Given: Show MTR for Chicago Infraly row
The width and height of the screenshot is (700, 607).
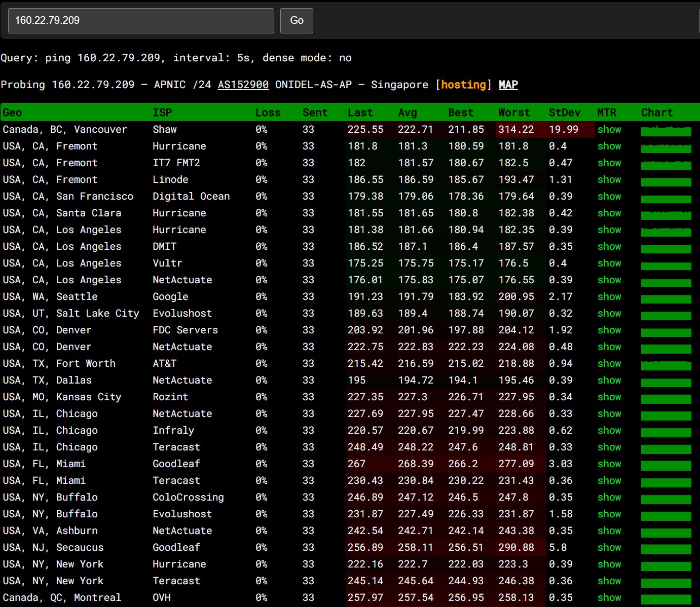Looking at the screenshot, I should [x=609, y=430].
